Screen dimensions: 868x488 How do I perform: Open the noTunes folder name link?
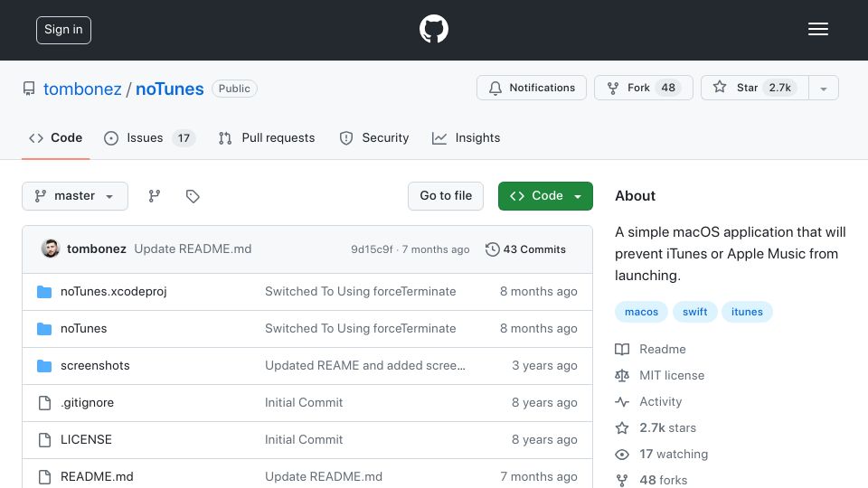[83, 329]
